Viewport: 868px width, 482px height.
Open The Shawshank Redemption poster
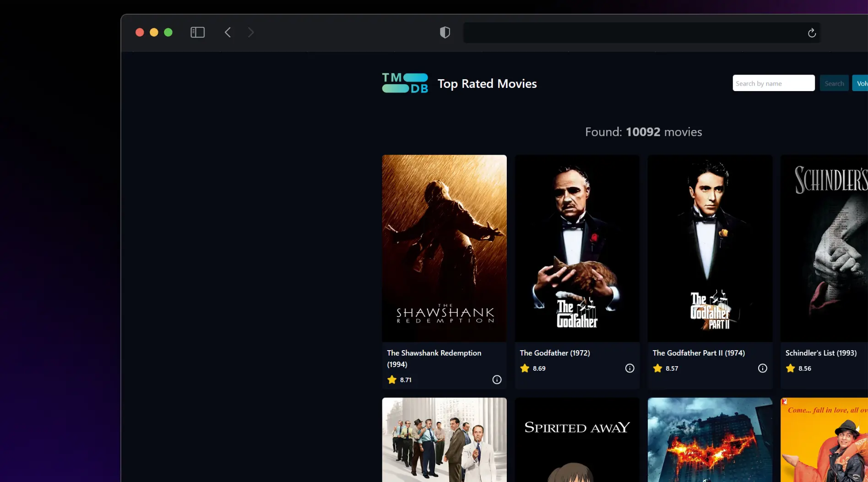[444, 247]
